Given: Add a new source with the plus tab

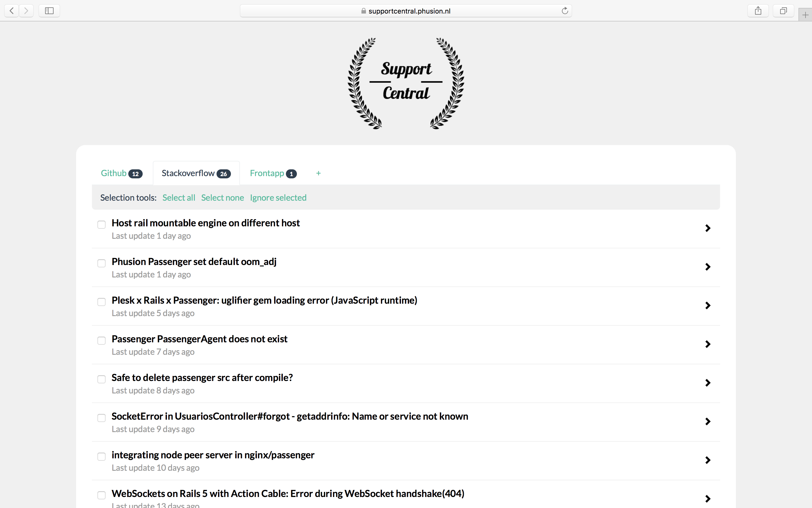Looking at the screenshot, I should [318, 173].
